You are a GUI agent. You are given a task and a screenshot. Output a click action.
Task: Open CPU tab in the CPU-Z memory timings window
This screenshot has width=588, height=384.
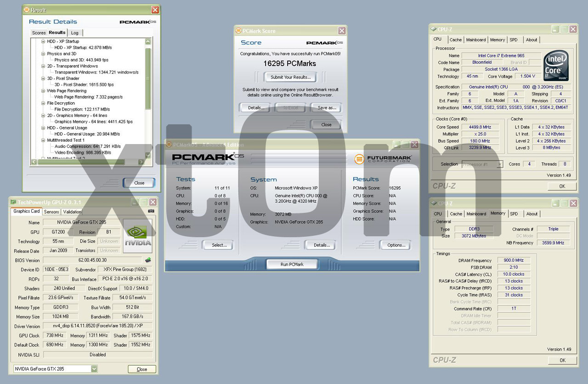click(x=438, y=214)
